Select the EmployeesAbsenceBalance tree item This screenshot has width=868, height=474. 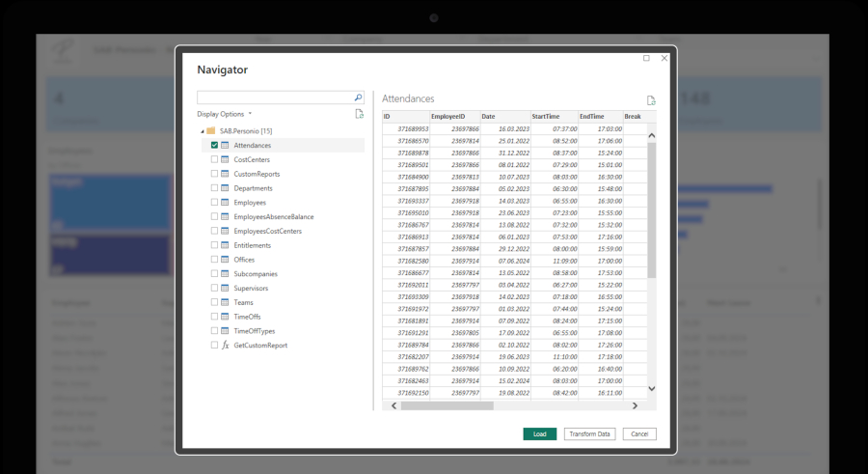coord(273,216)
